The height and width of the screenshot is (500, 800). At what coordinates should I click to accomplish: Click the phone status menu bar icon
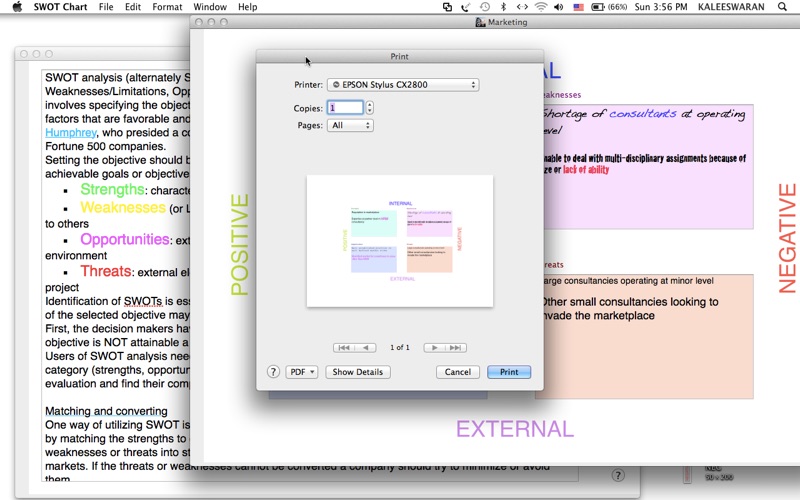[x=466, y=7]
